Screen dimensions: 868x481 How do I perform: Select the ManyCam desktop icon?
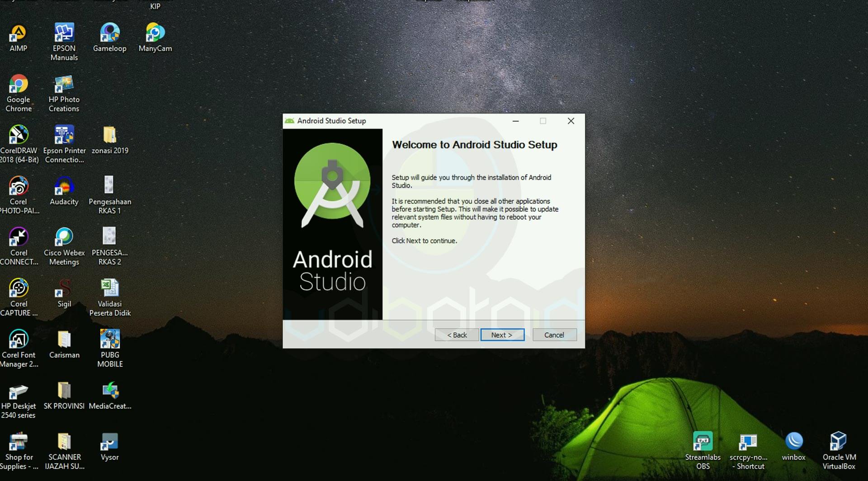(155, 38)
